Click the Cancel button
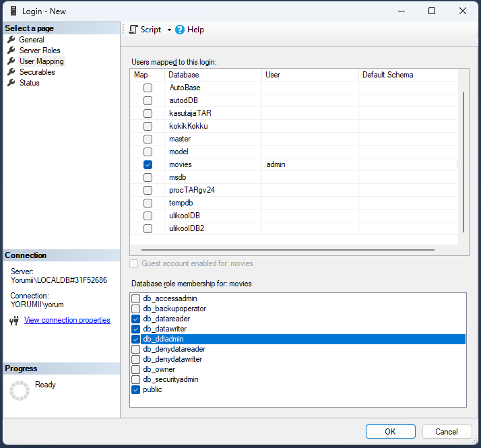Image resolution: width=481 pixels, height=448 pixels. pos(447,431)
